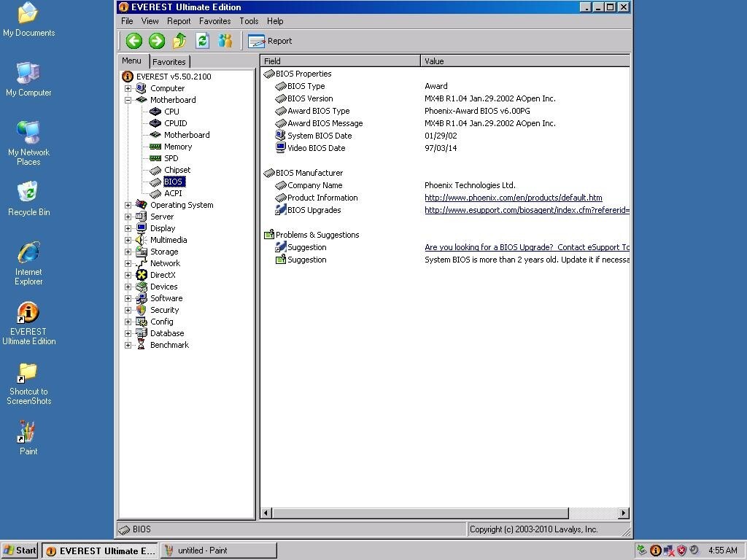
Task: Open the File menu
Action: pyautogui.click(x=127, y=21)
